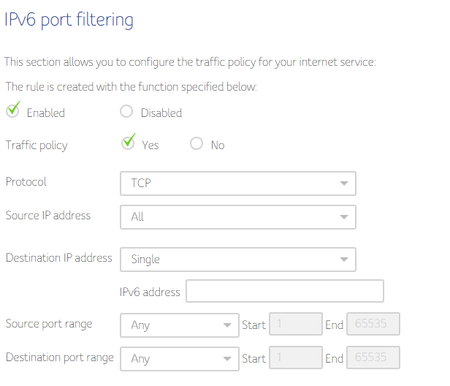Screen dimensions: 450x386
Task: Click the Source port range Start field
Action: [x=296, y=324]
